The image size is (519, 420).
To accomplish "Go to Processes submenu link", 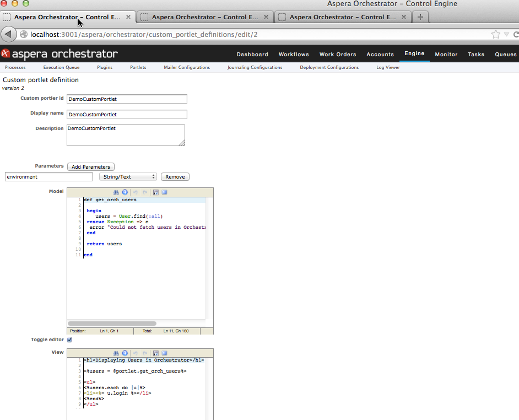I will pyautogui.click(x=15, y=67).
